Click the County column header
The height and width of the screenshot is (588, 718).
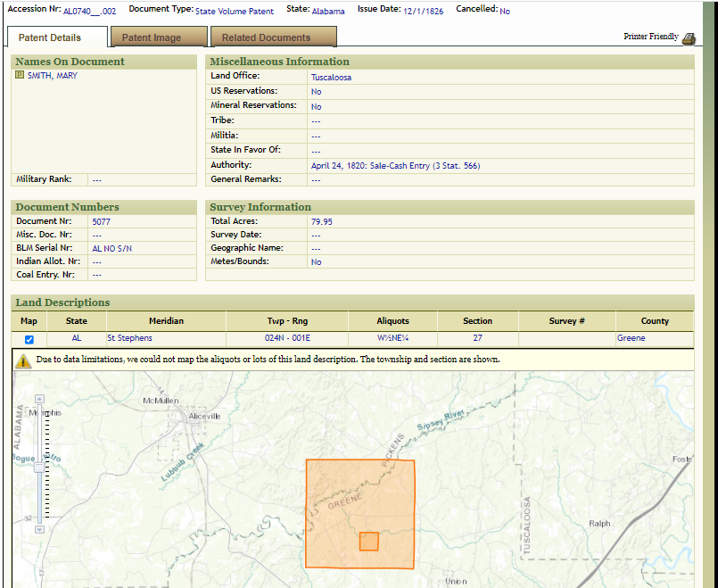click(x=654, y=321)
